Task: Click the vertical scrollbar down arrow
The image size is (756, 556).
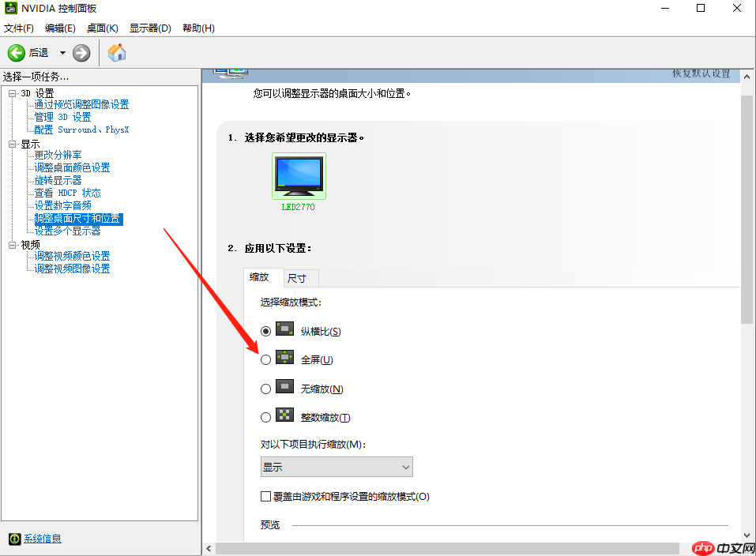Action: [747, 535]
